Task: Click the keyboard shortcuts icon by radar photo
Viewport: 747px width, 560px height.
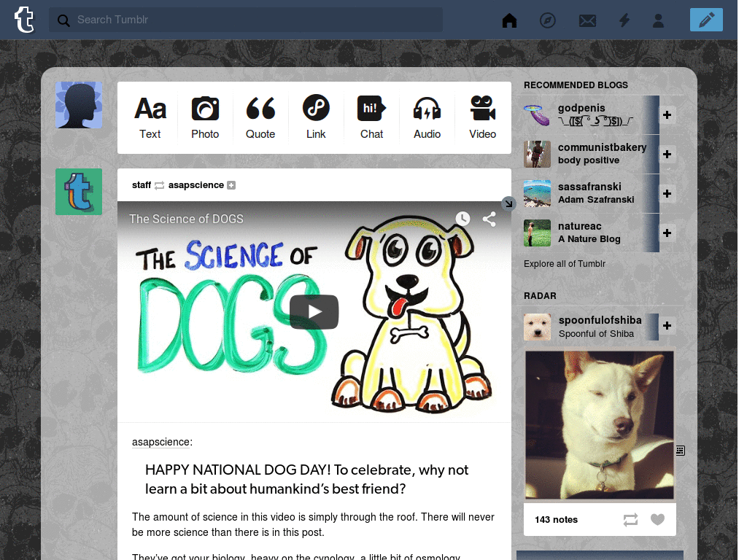Action: pos(681,451)
